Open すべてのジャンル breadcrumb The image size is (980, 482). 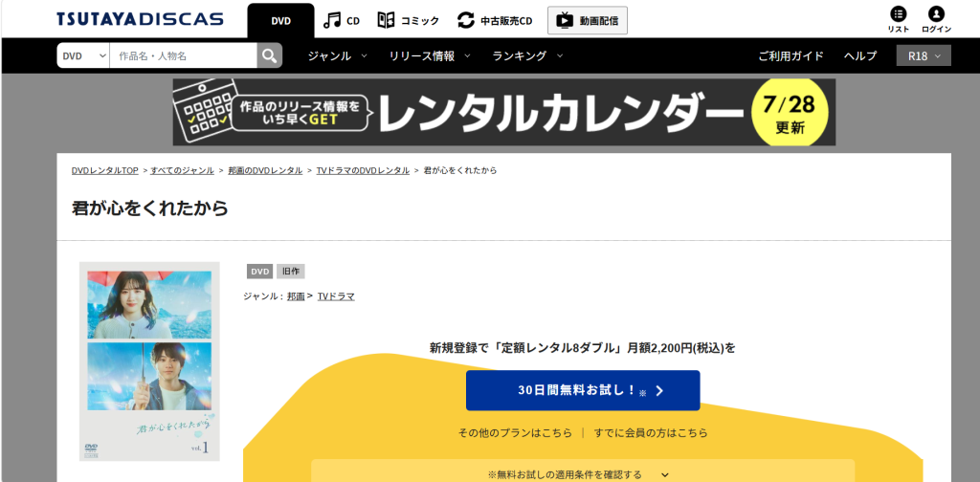[x=183, y=170]
